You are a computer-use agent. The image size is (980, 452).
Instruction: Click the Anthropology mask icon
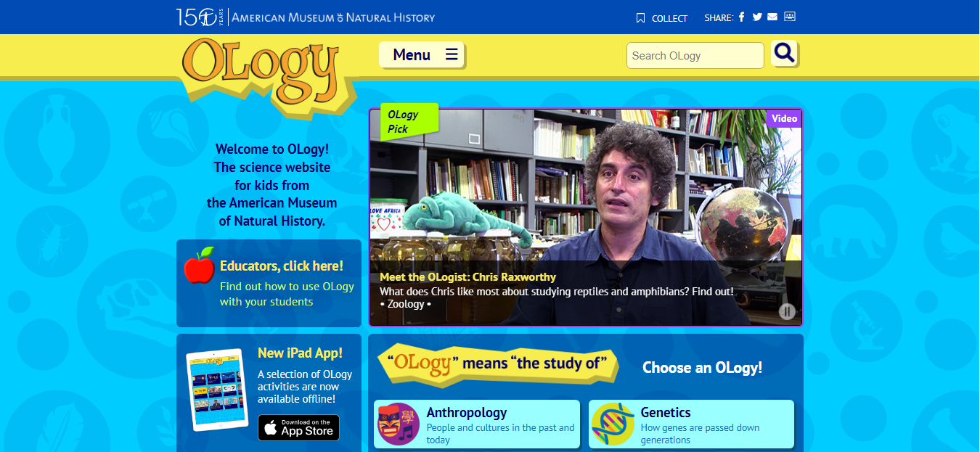[x=399, y=424]
